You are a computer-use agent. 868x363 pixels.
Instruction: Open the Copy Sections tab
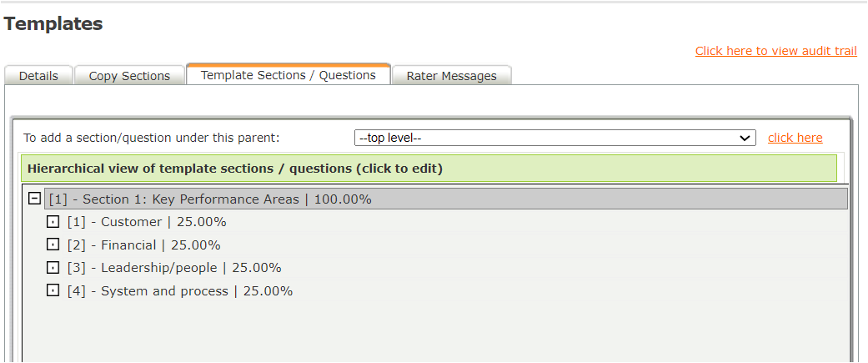pyautogui.click(x=129, y=76)
